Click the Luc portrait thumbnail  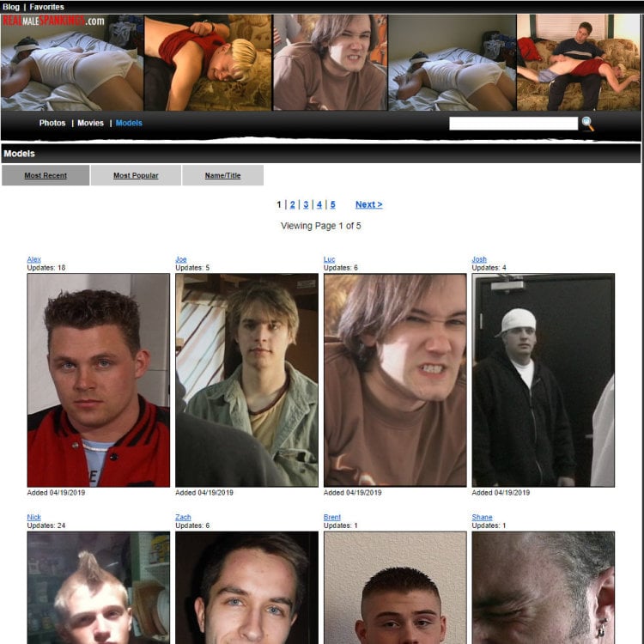395,380
